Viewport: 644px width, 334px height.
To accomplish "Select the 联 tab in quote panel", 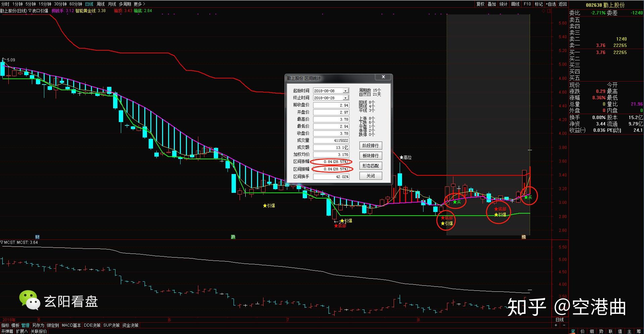I will point(610,331).
